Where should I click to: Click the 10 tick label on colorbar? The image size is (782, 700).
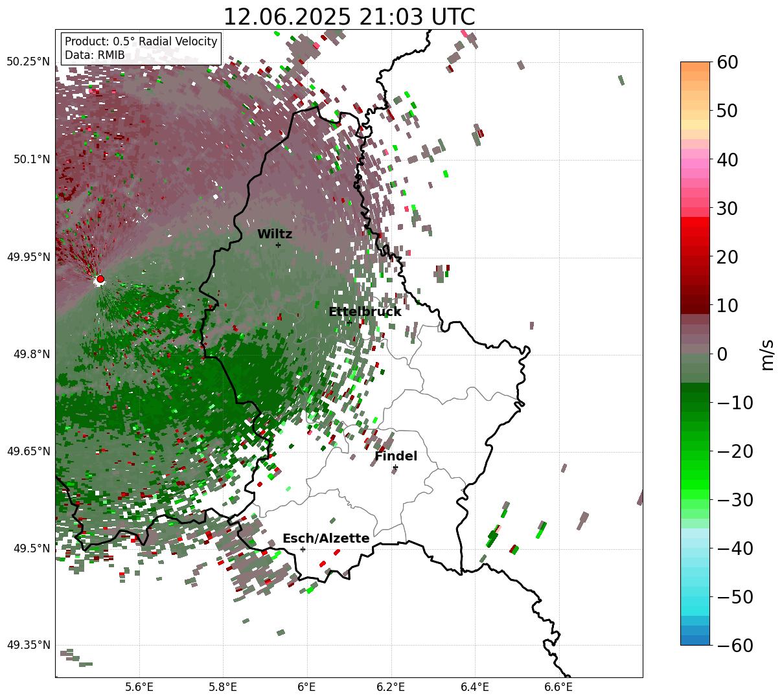point(728,306)
